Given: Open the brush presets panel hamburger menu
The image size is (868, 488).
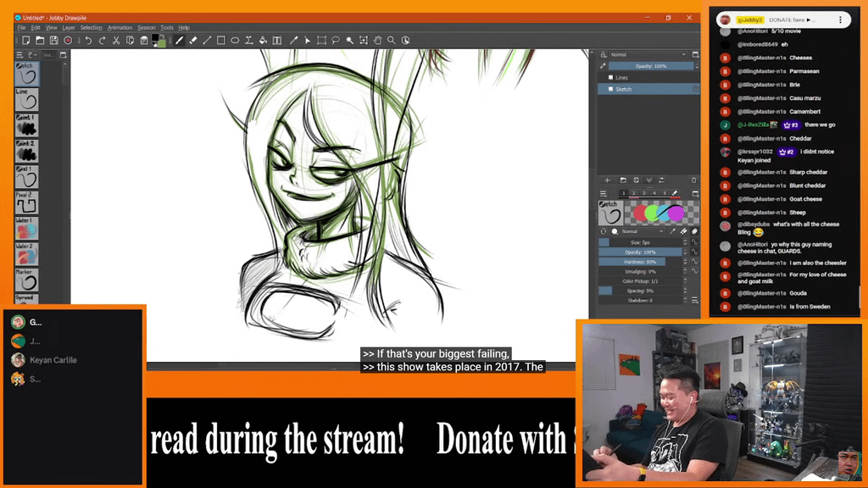Looking at the screenshot, I should click(19, 55).
